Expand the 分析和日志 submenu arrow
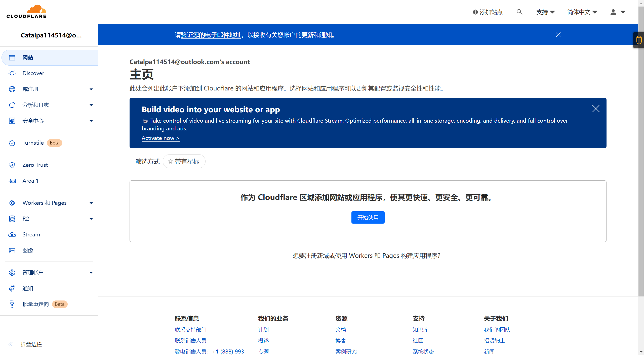The width and height of the screenshot is (644, 355). 91,105
